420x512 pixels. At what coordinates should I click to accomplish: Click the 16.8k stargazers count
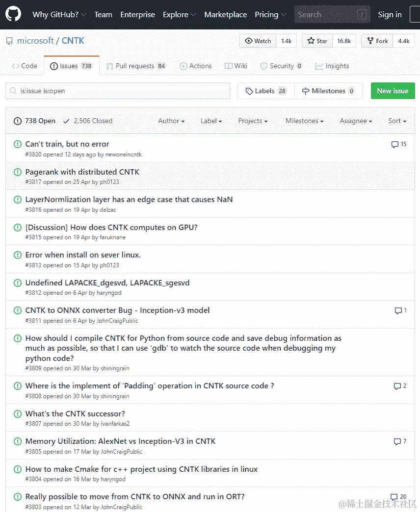point(344,41)
